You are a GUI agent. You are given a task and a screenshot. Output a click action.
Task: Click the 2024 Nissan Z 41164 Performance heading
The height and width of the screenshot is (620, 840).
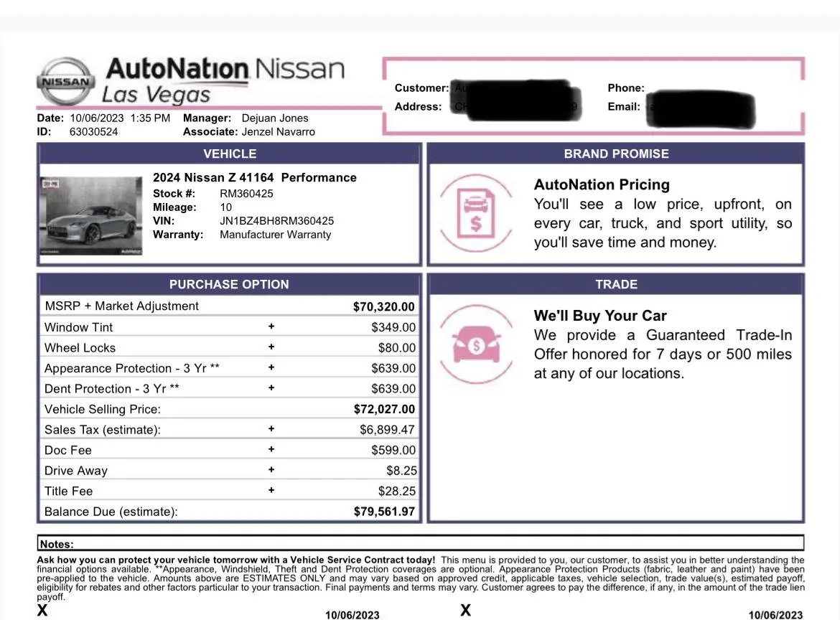254,178
